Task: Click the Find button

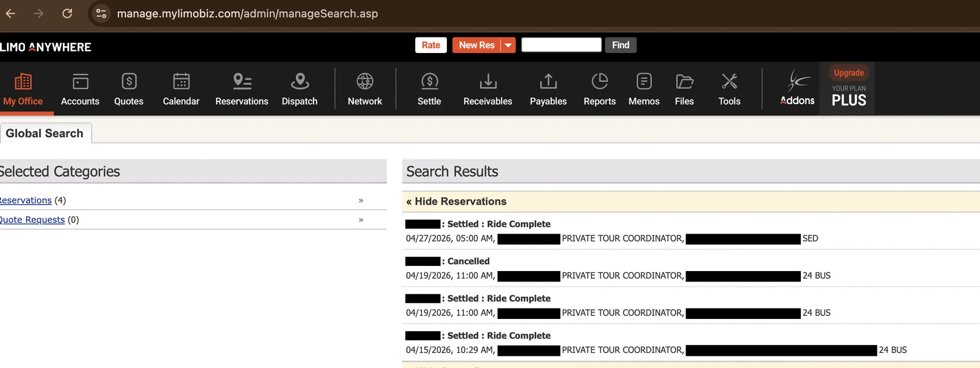Action: pyautogui.click(x=620, y=45)
